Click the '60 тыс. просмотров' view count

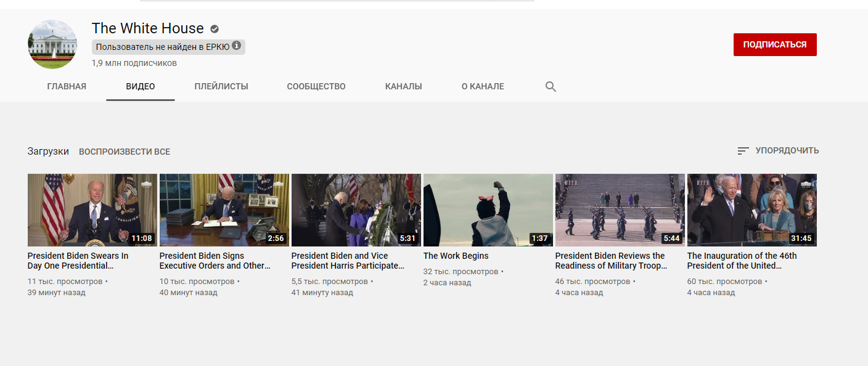[x=724, y=282]
